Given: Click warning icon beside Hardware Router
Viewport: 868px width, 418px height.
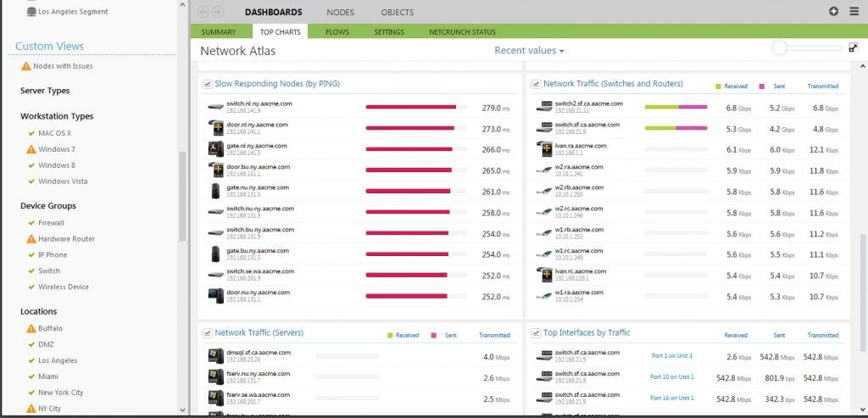Looking at the screenshot, I should pos(31,238).
